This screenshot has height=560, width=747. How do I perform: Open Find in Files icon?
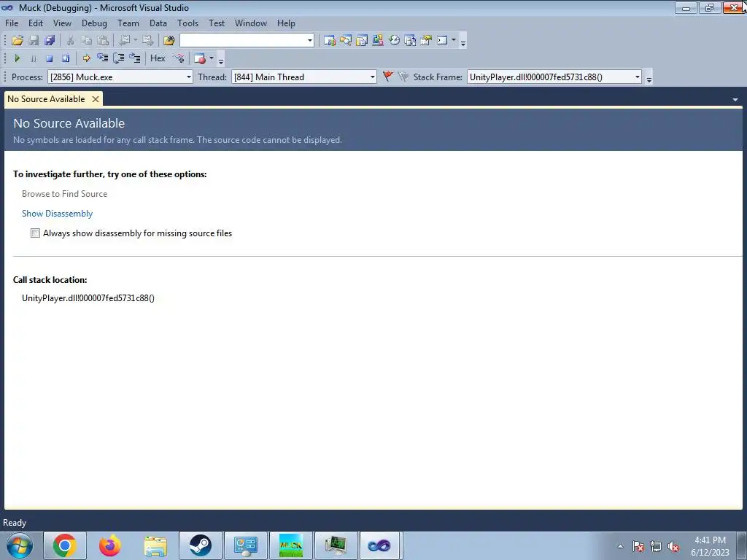[169, 41]
